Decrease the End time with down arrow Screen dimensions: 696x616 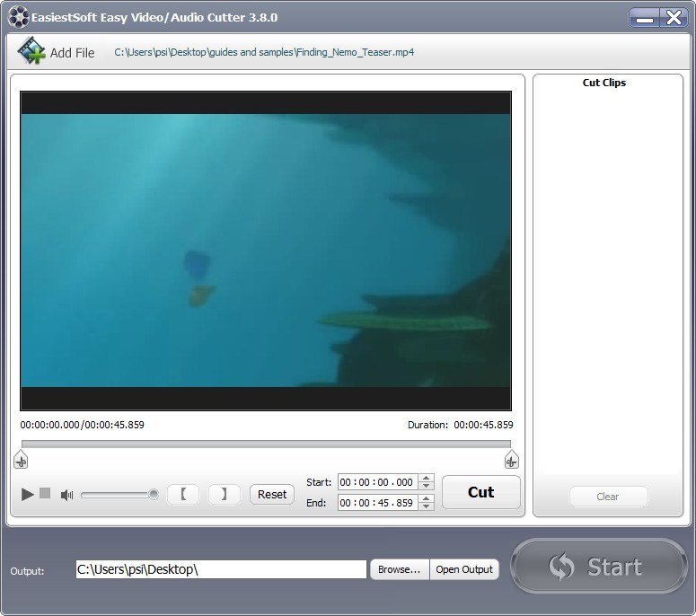pyautogui.click(x=426, y=506)
